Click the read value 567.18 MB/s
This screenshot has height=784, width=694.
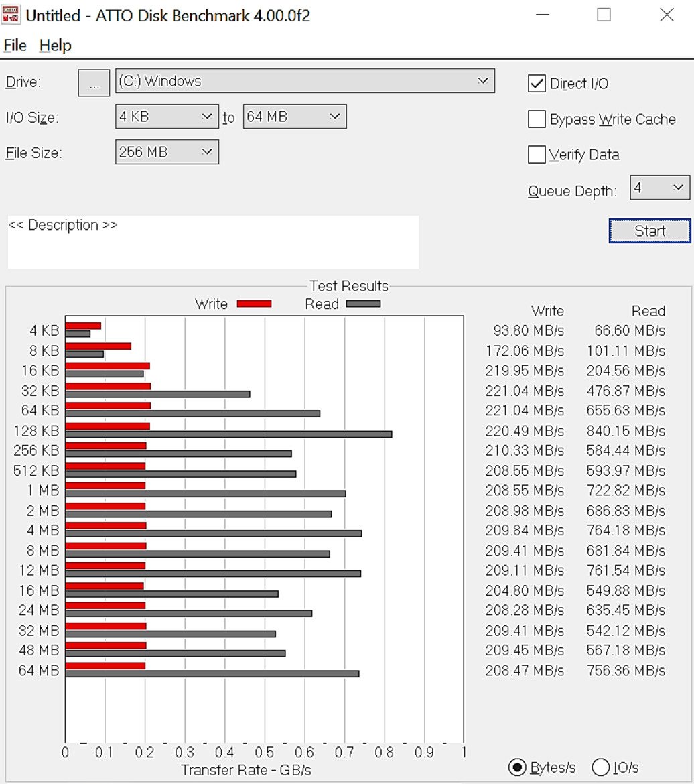(626, 651)
